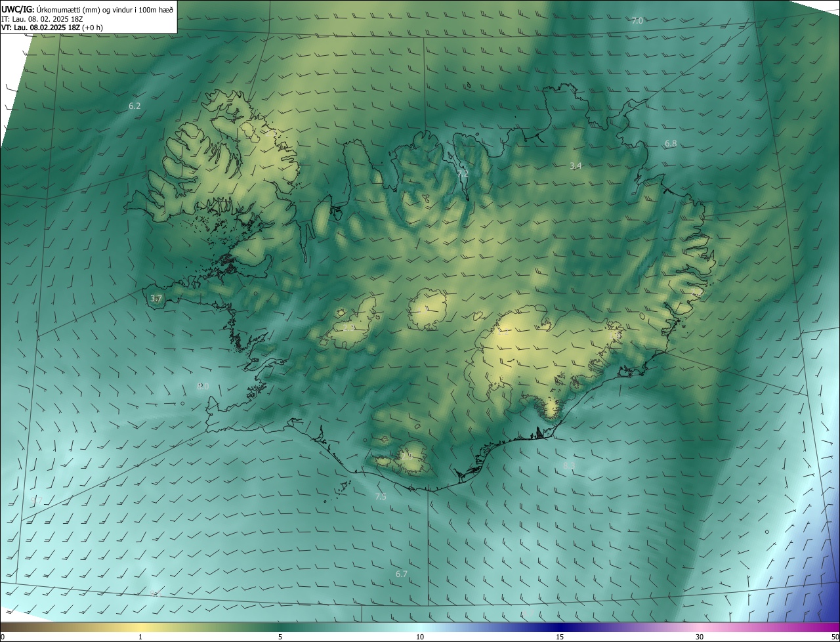Click the 1 tick on the color scale
Image resolution: width=840 pixels, height=642 pixels.
click(140, 637)
